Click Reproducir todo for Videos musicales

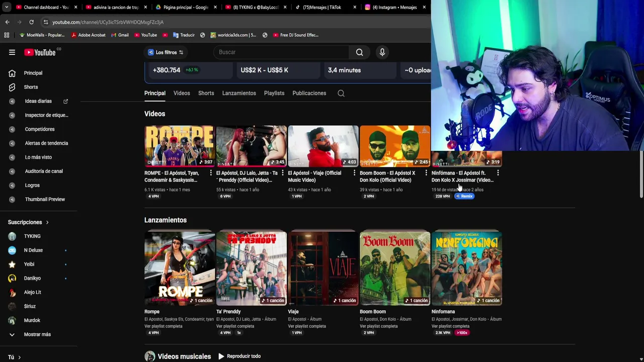239,356
